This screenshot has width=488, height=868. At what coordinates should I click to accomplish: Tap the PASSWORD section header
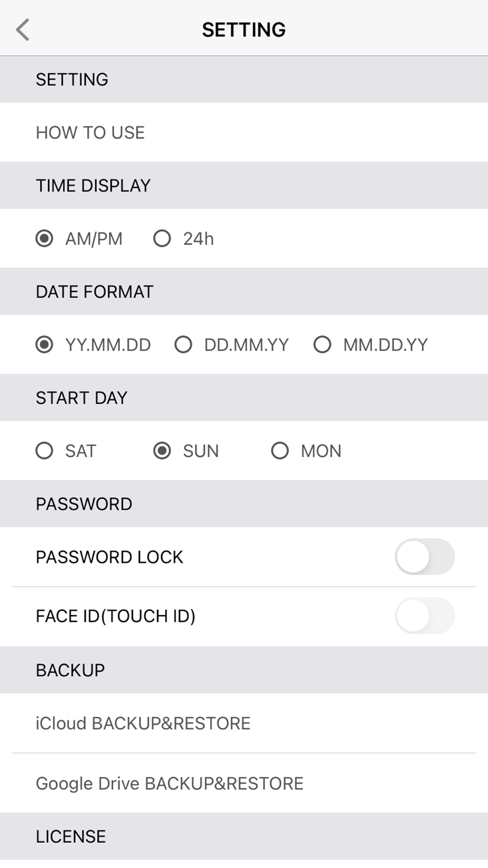pos(244,503)
